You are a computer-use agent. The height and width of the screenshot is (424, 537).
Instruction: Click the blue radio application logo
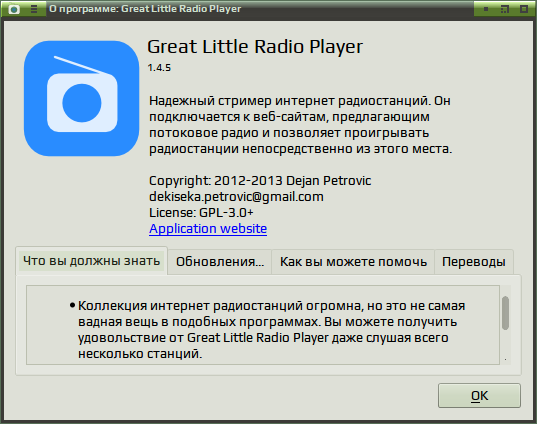point(82,99)
